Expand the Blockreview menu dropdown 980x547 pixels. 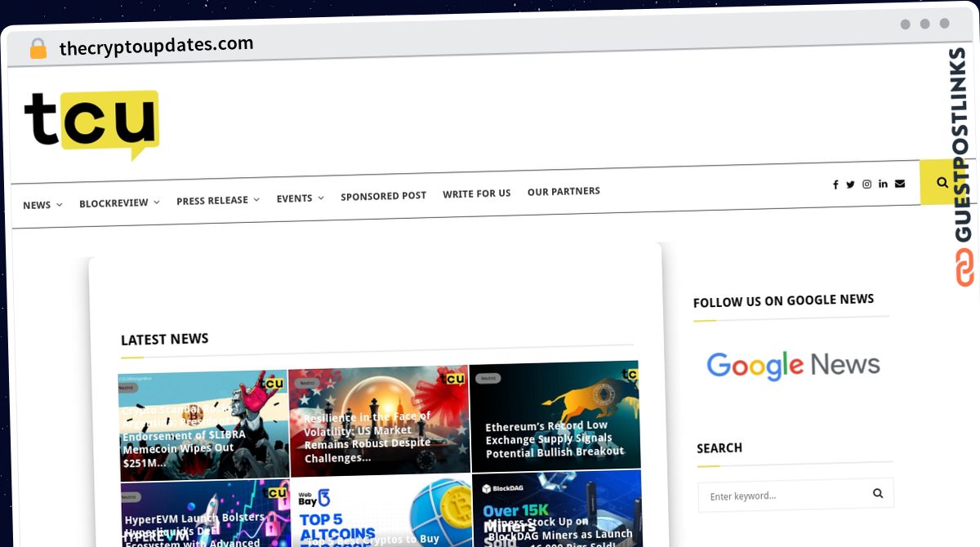click(x=119, y=202)
